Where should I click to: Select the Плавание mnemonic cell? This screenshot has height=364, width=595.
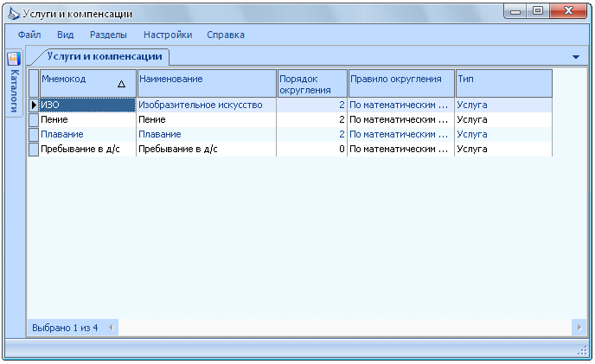tap(87, 134)
